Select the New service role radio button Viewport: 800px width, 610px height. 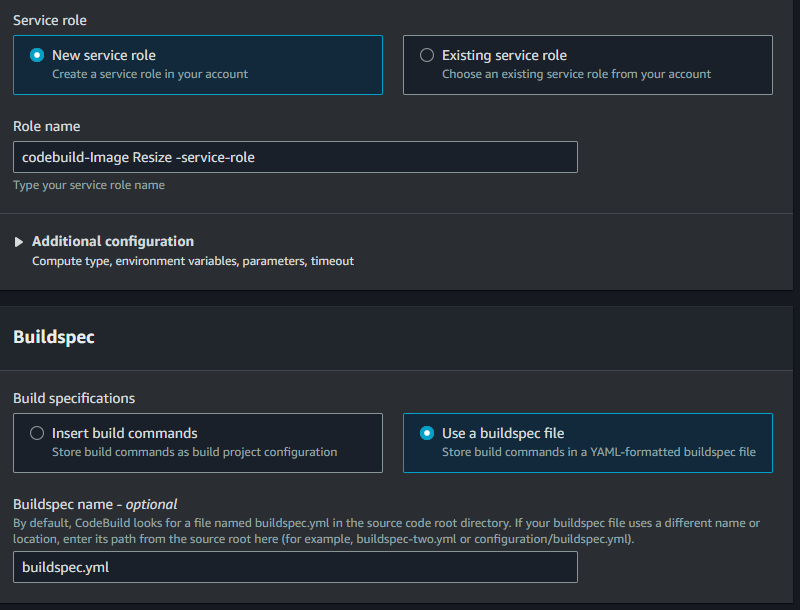pos(37,55)
